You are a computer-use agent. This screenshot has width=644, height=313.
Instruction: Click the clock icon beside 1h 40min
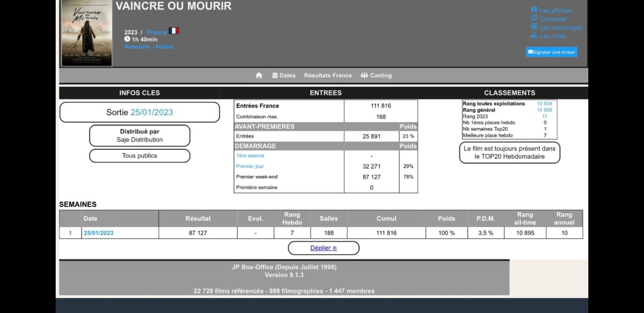pos(127,39)
